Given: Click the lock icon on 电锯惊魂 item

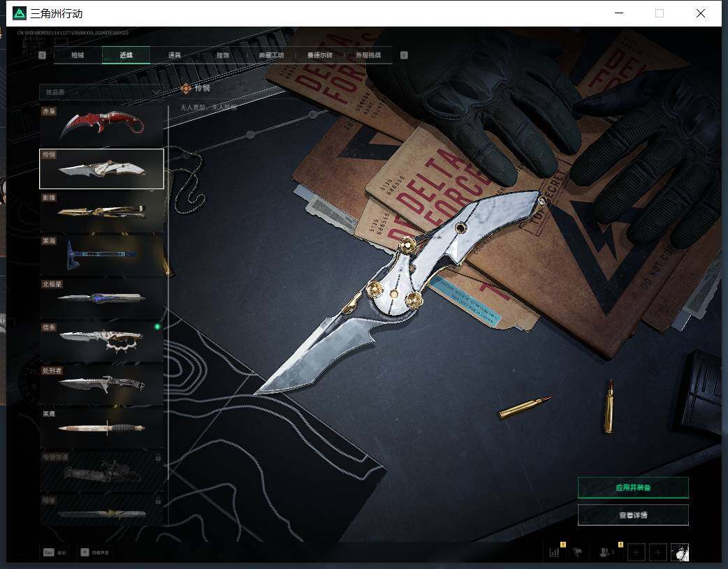Looking at the screenshot, I should click(x=158, y=457).
